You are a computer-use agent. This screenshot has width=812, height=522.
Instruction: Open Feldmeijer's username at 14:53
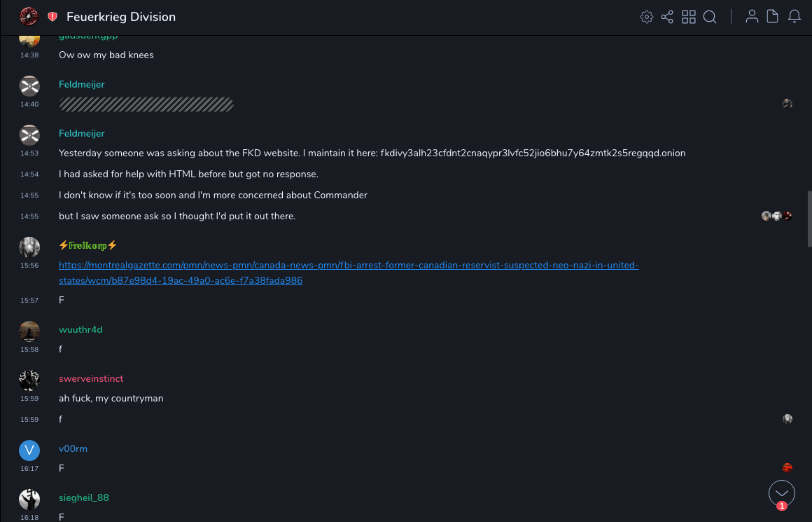[82, 133]
